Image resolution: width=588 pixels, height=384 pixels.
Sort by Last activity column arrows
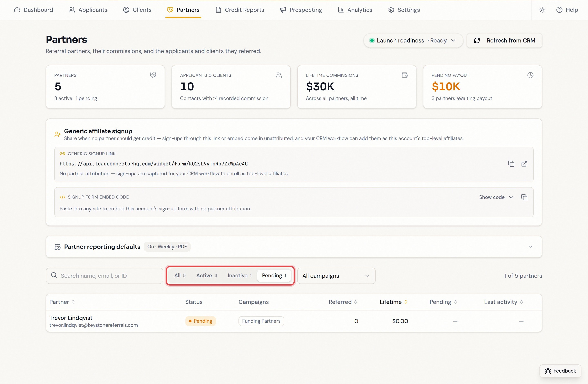pyautogui.click(x=521, y=302)
